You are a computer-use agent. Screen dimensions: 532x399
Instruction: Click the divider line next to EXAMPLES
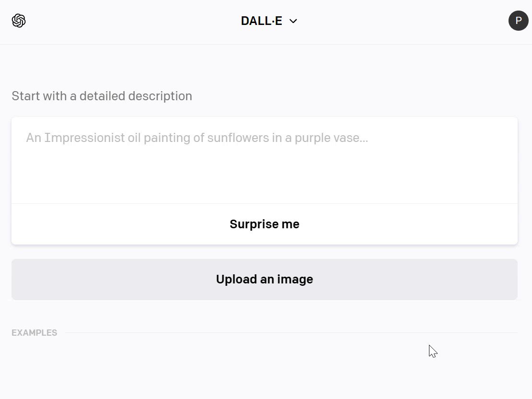click(x=291, y=333)
